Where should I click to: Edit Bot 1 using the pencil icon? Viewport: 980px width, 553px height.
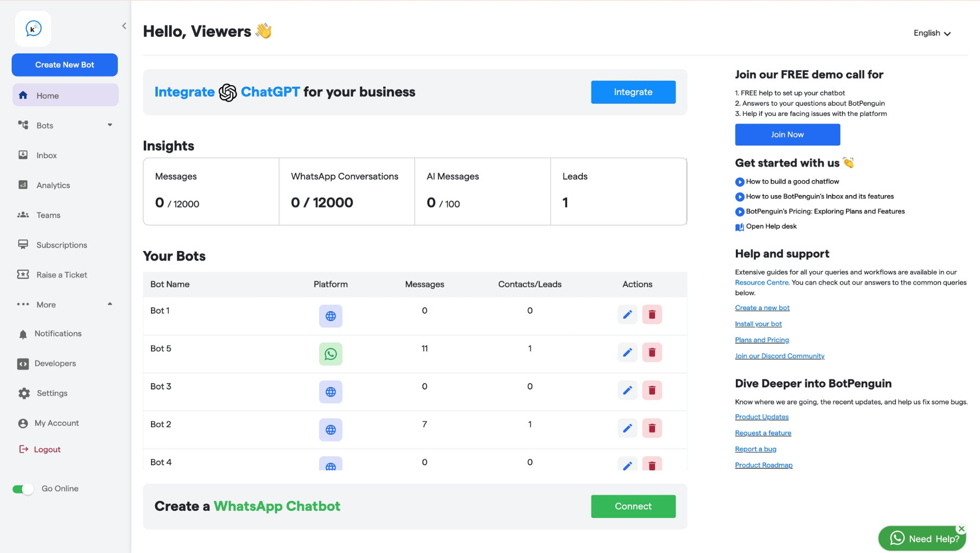(627, 314)
